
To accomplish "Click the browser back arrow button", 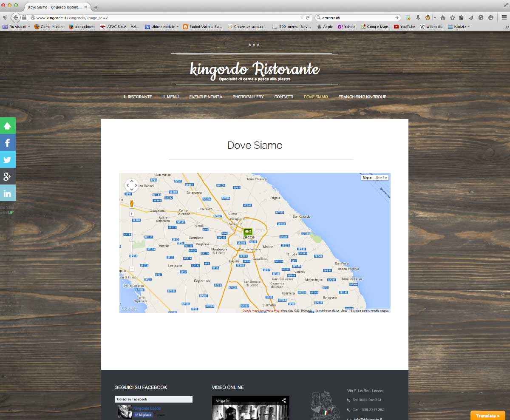I will click(x=16, y=17).
